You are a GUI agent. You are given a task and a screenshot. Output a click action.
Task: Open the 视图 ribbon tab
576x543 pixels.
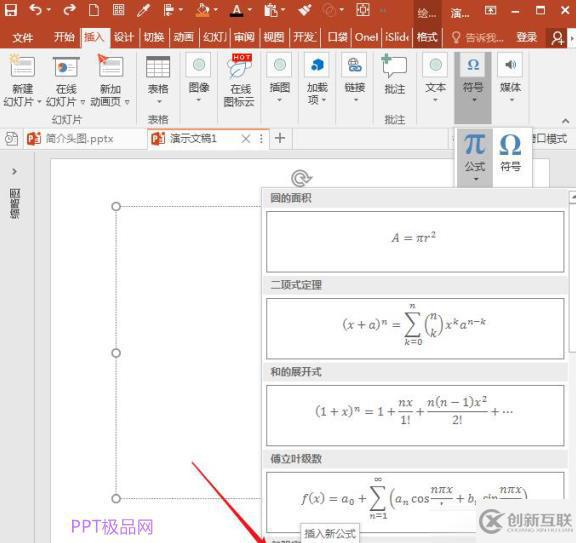[x=274, y=37]
